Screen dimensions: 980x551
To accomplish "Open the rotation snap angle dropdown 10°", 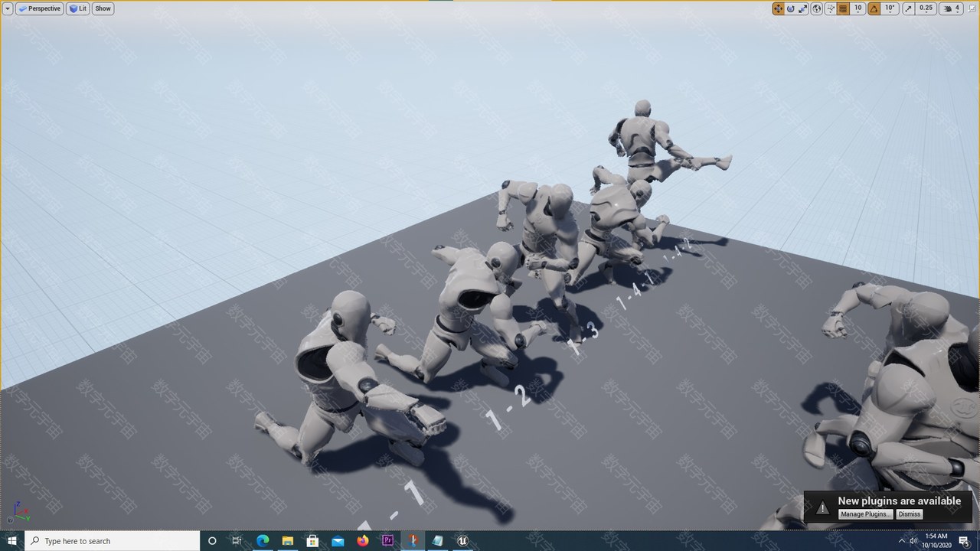I will point(890,8).
